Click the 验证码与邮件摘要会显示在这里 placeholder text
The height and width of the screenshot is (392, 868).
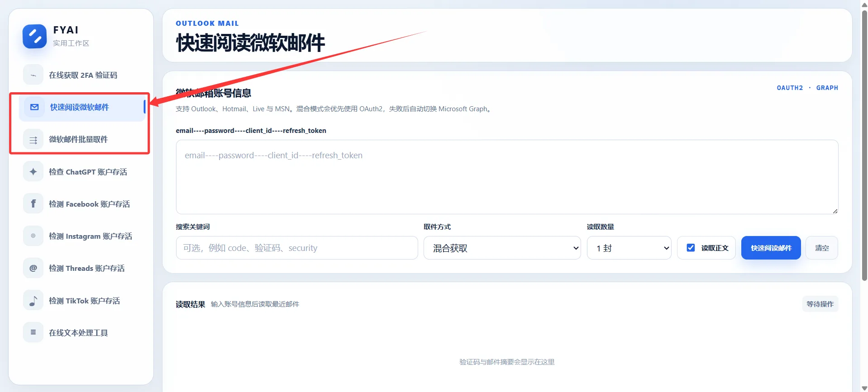point(507,362)
